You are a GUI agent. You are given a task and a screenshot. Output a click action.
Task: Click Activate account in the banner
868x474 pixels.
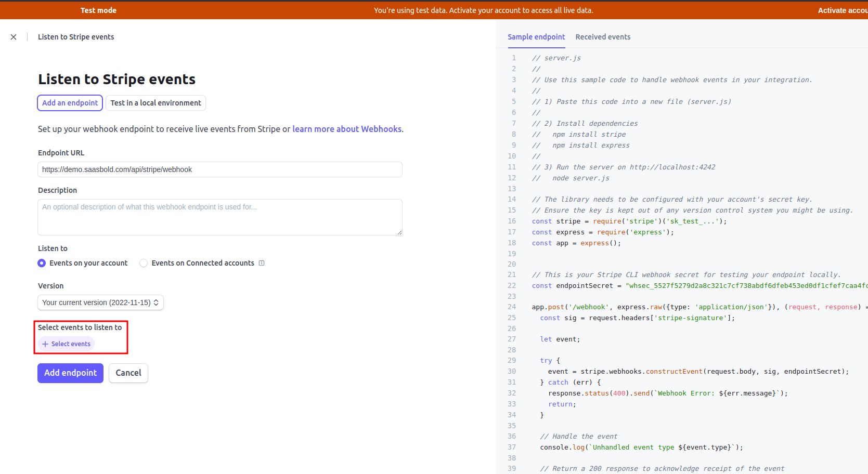[x=842, y=10]
